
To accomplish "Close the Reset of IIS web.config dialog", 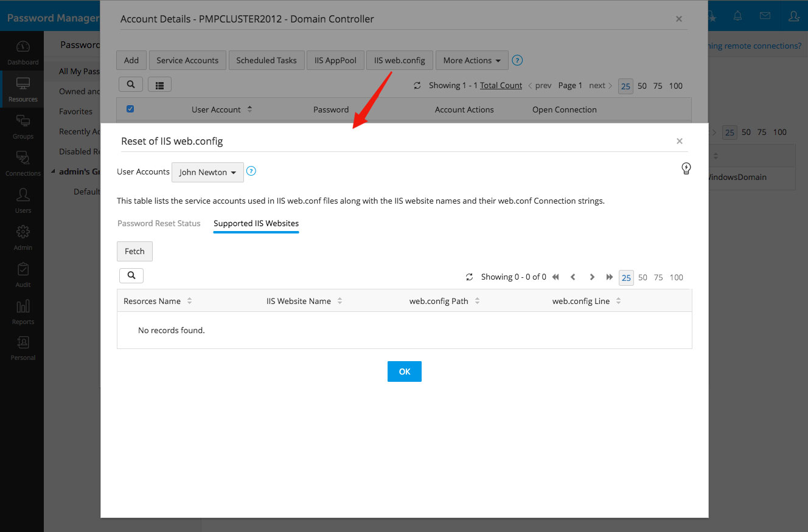I will [680, 141].
